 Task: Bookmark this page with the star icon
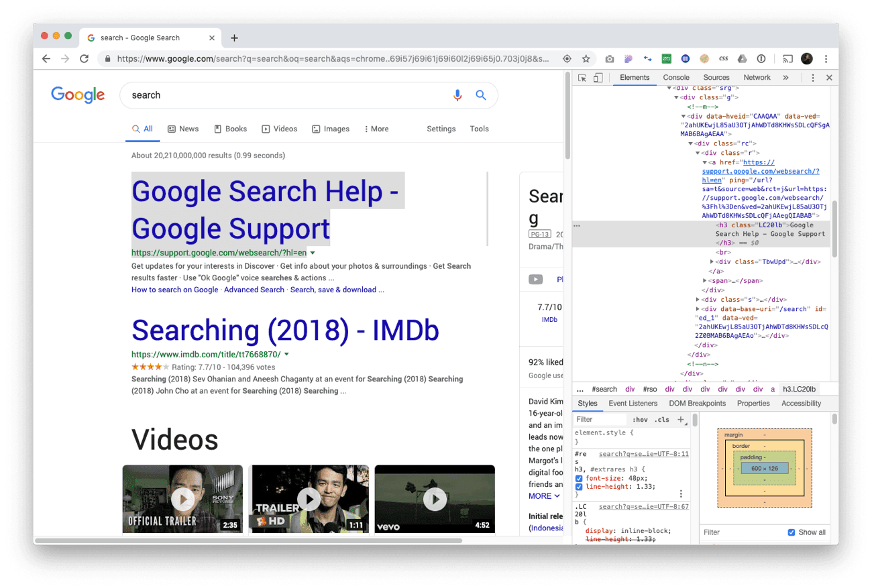[x=586, y=59]
